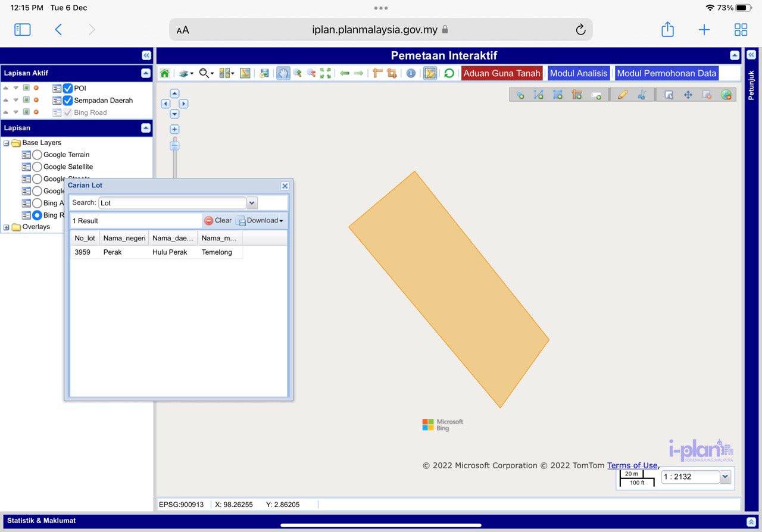Click the map zoom slider handle
This screenshot has width=762, height=532.
pyautogui.click(x=174, y=145)
